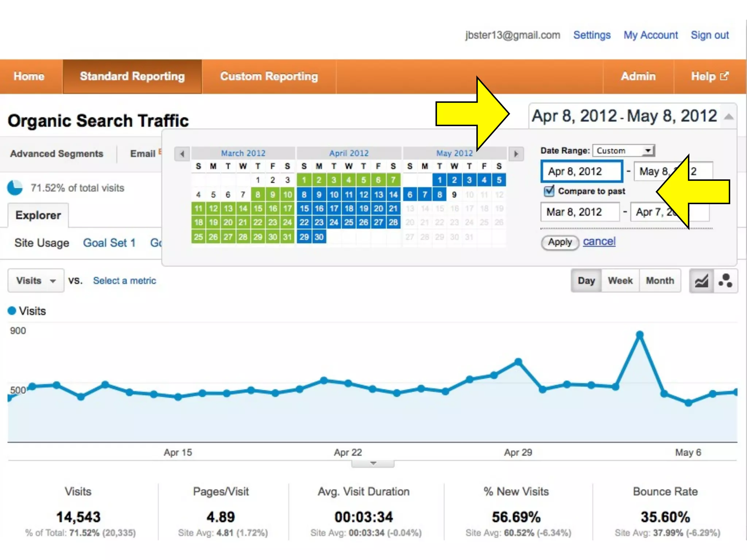This screenshot has height=560, width=747.
Task: Click the line chart view icon
Action: pos(701,281)
